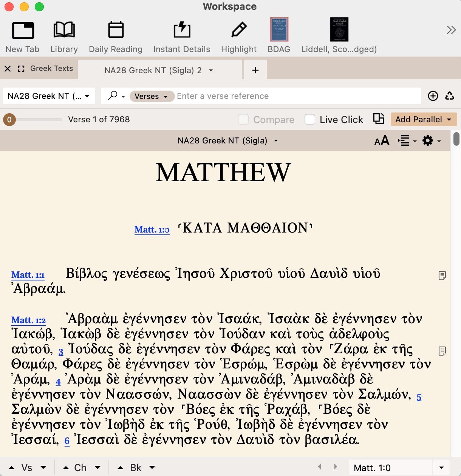Open NA28 Greek NT text selector dropdown
The width and height of the screenshot is (461, 476).
click(48, 96)
